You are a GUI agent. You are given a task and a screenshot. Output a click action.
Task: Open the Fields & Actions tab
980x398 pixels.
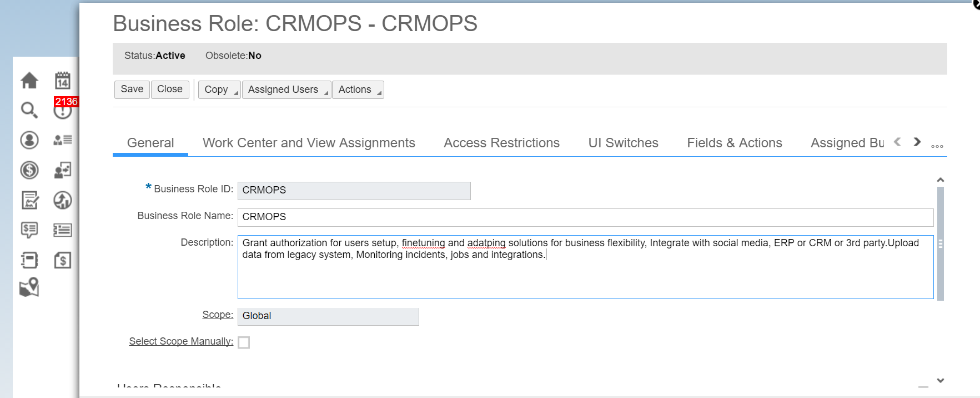[735, 143]
